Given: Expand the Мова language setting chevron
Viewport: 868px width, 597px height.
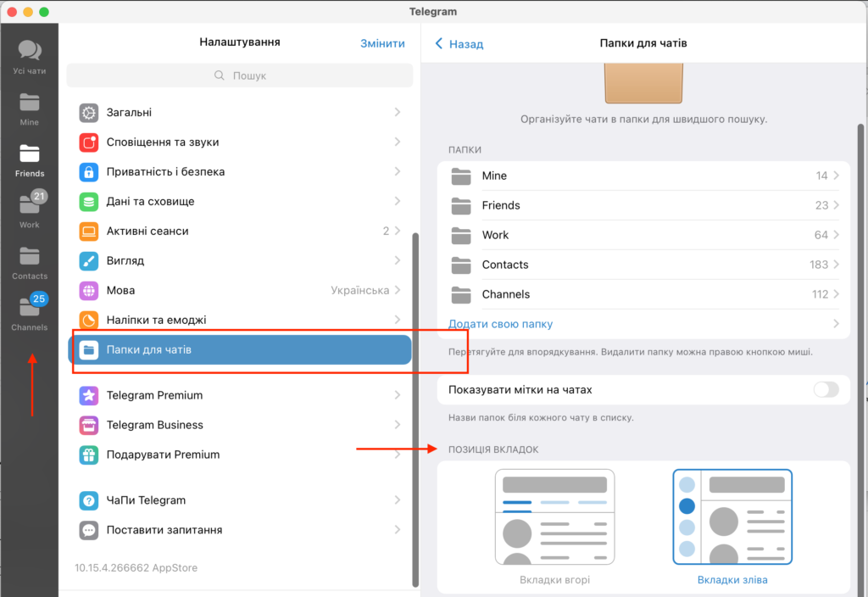Looking at the screenshot, I should [398, 290].
